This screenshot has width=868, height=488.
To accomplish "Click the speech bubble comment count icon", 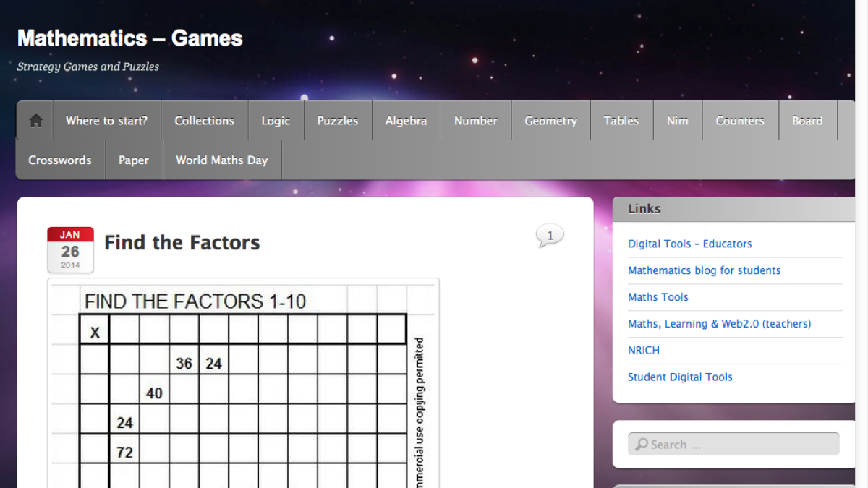I will point(550,235).
